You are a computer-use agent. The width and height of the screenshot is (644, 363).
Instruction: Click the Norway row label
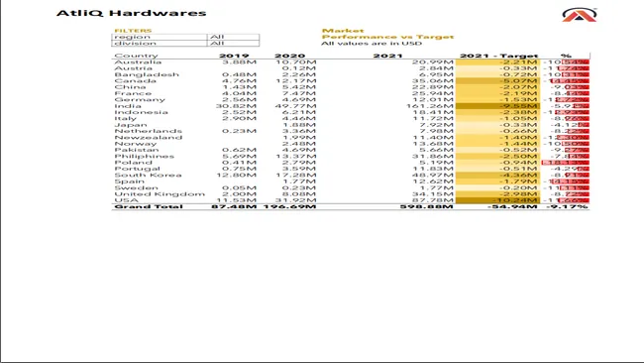click(x=136, y=144)
